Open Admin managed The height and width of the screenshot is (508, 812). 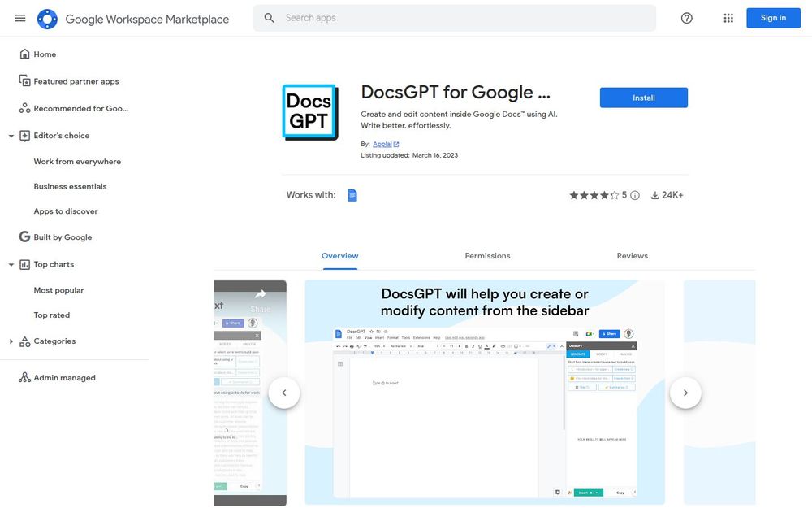65,378
